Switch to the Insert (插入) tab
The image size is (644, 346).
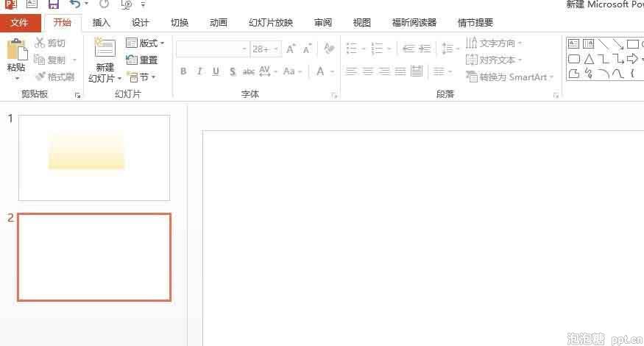(x=102, y=23)
